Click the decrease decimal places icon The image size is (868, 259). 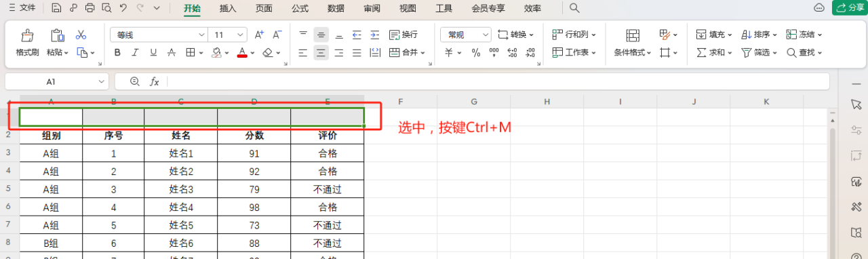click(x=530, y=53)
